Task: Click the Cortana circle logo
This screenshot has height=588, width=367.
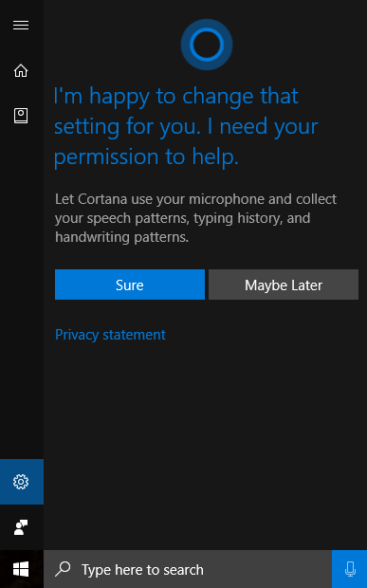Action: click(207, 45)
